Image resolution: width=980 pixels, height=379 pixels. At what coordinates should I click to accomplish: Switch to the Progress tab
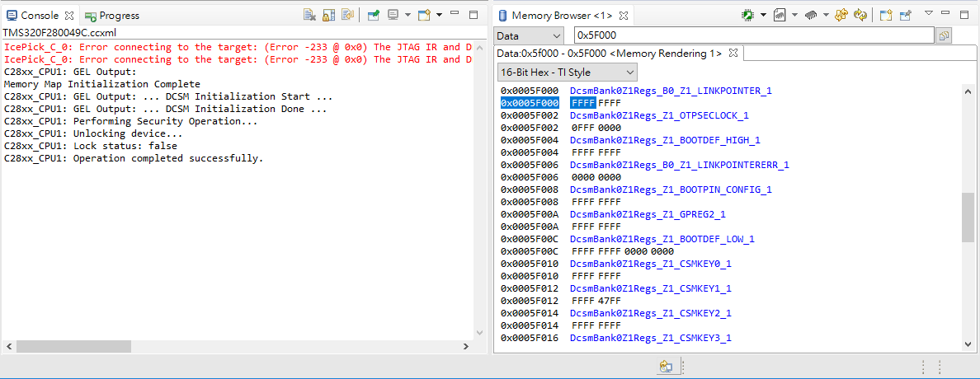coord(112,16)
